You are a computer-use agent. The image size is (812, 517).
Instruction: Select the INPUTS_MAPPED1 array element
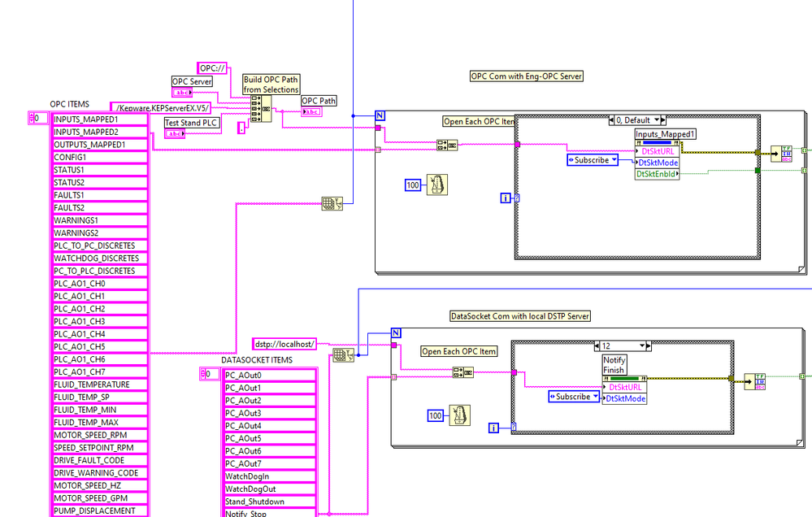[100, 119]
